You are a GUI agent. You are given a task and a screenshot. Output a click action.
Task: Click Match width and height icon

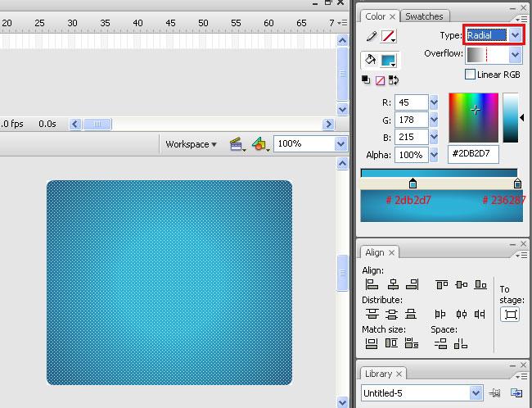pos(412,343)
